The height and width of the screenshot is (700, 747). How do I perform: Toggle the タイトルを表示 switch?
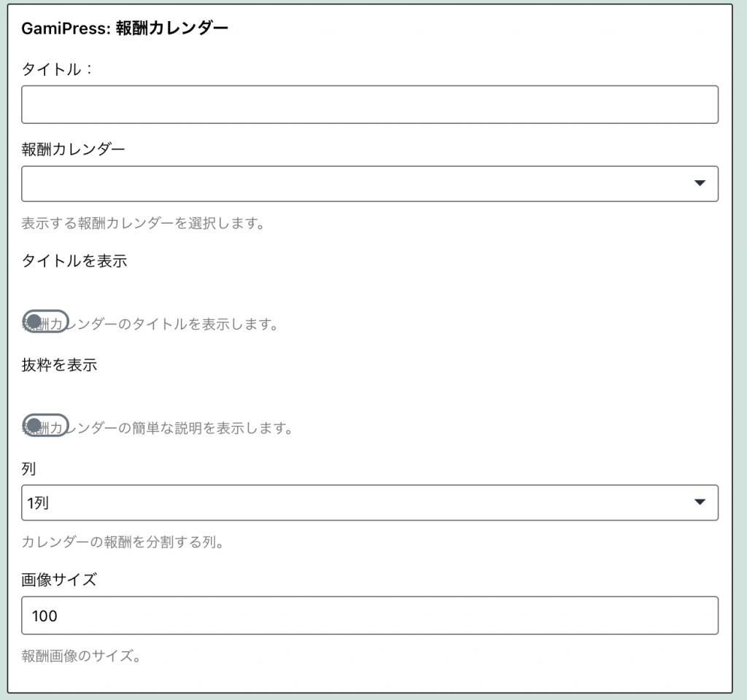point(46,322)
